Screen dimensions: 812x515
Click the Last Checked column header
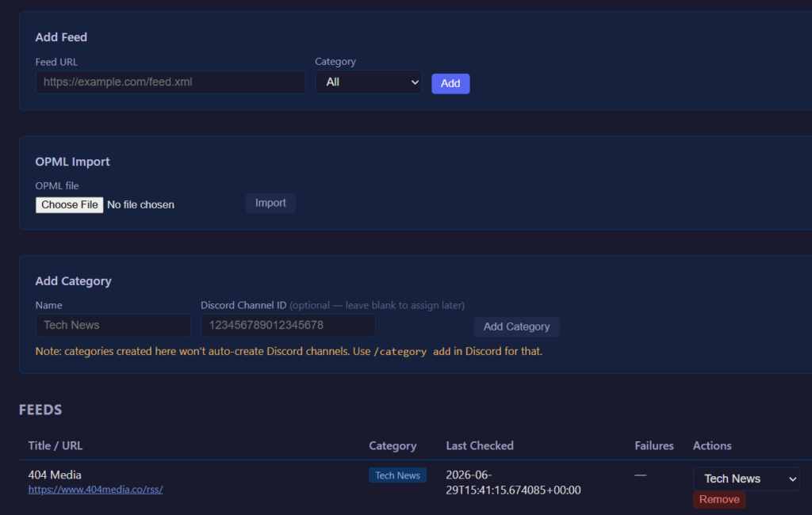[x=480, y=445]
